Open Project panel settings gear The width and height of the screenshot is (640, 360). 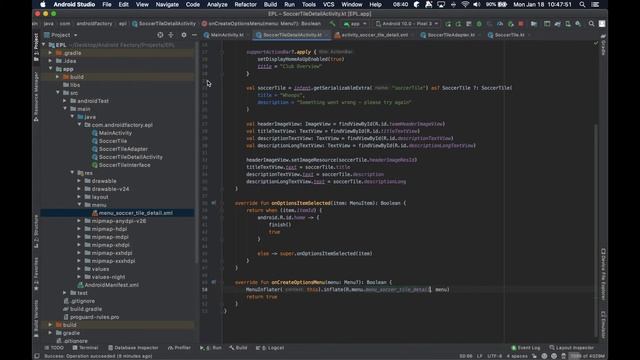[x=184, y=35]
